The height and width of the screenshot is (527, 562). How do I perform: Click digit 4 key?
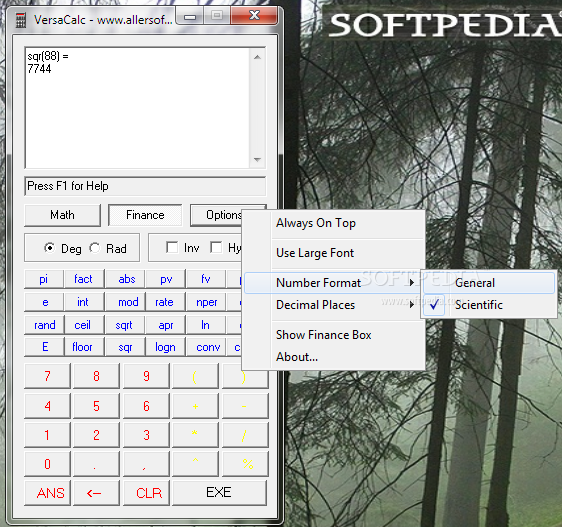coord(47,406)
